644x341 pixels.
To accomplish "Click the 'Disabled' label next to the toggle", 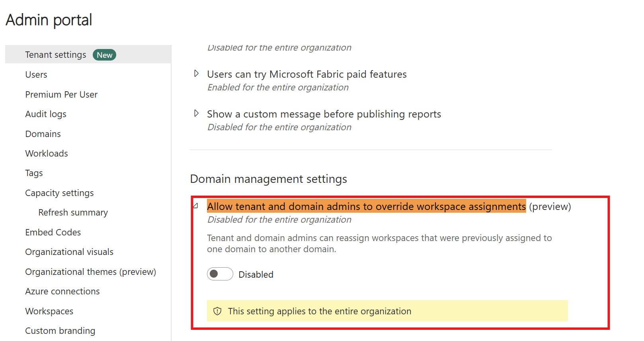I will (x=256, y=274).
